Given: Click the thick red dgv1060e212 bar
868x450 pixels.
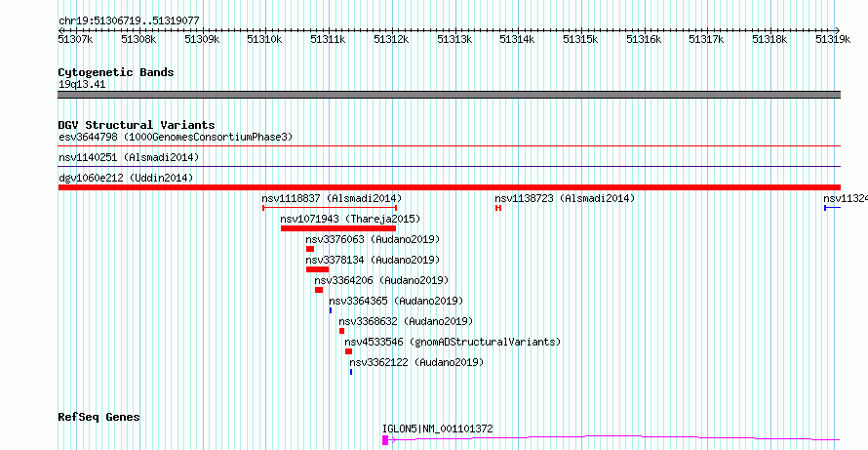Looking at the screenshot, I should click(450, 187).
